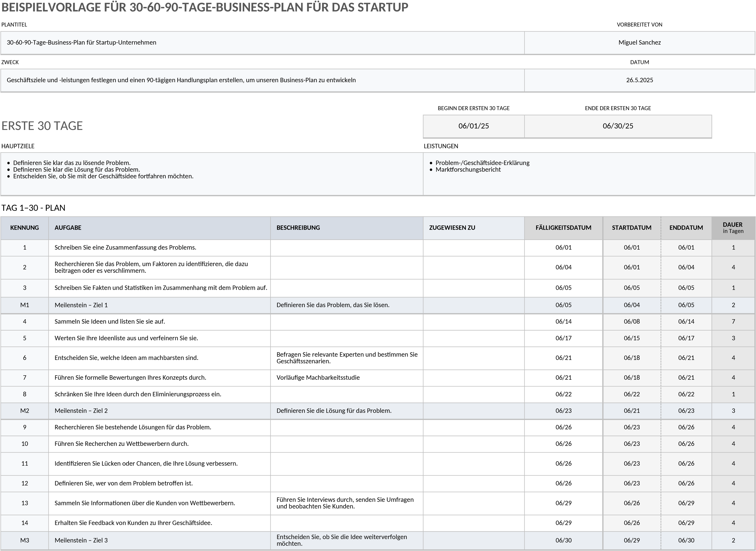
Task: Click the plan title field with 30-60-90-Tage-Business-Plan
Action: [x=262, y=43]
